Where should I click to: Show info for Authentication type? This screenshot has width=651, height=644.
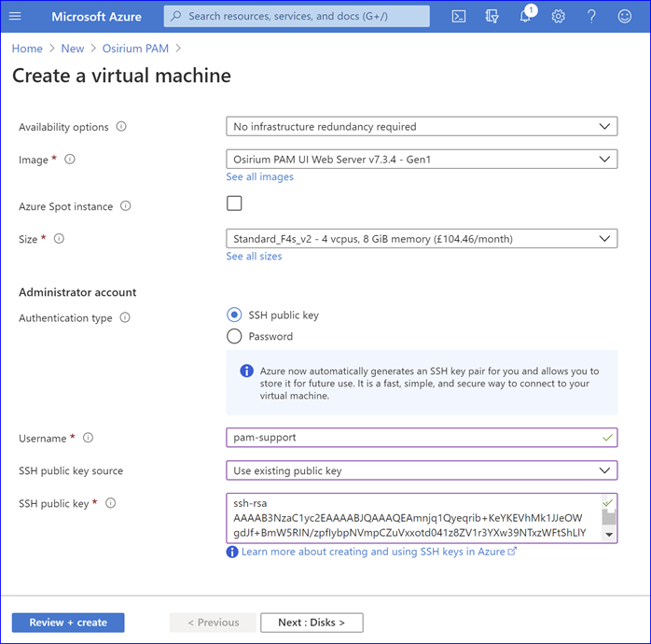125,318
